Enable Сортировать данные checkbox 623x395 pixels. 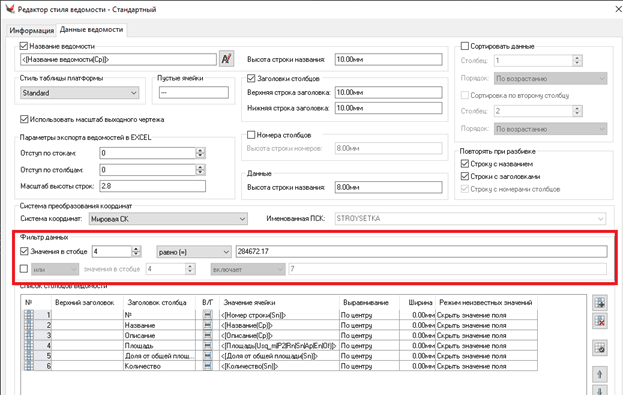point(464,46)
